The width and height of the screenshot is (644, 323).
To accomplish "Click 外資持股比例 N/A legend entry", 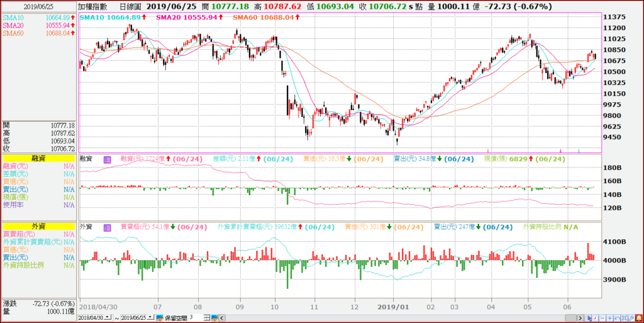I will point(550,227).
